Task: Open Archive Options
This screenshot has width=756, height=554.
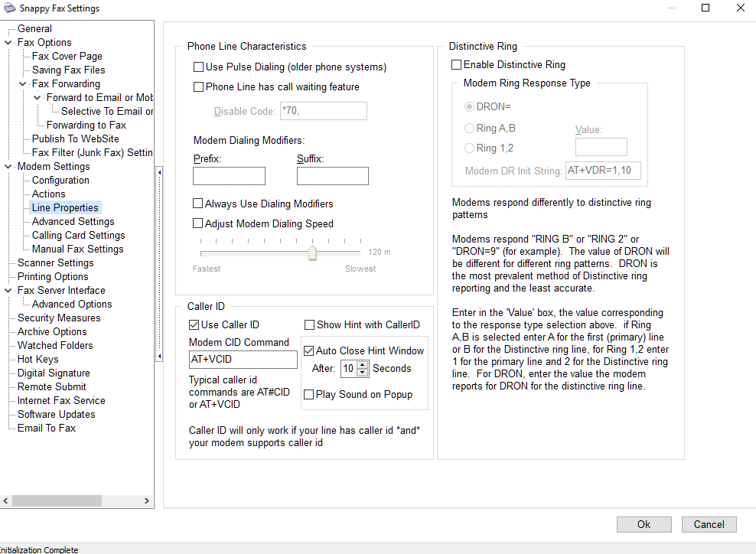Action: [x=52, y=332]
